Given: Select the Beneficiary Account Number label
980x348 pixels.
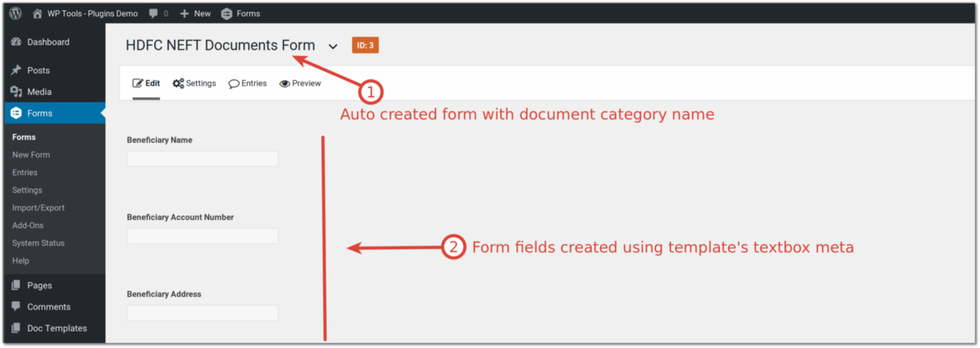Looking at the screenshot, I should (x=180, y=217).
